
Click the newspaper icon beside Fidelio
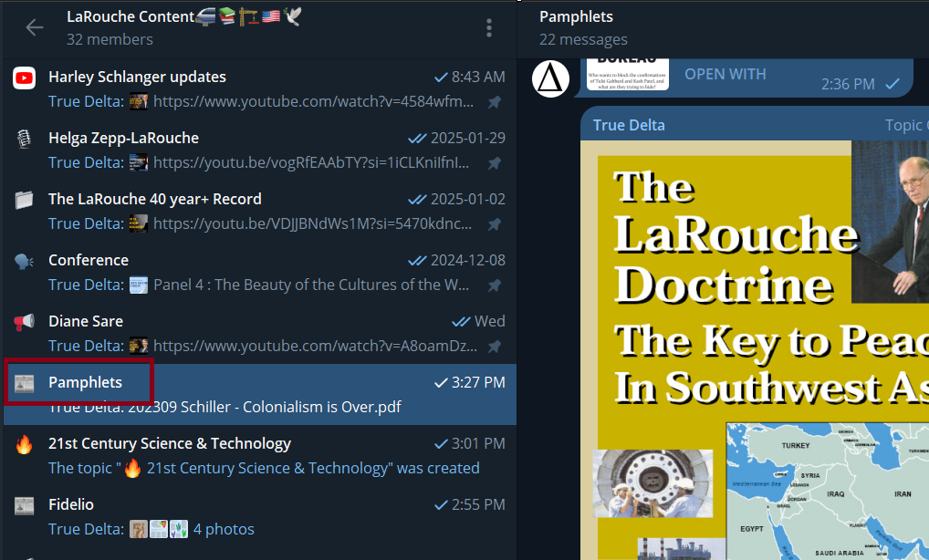pos(25,506)
